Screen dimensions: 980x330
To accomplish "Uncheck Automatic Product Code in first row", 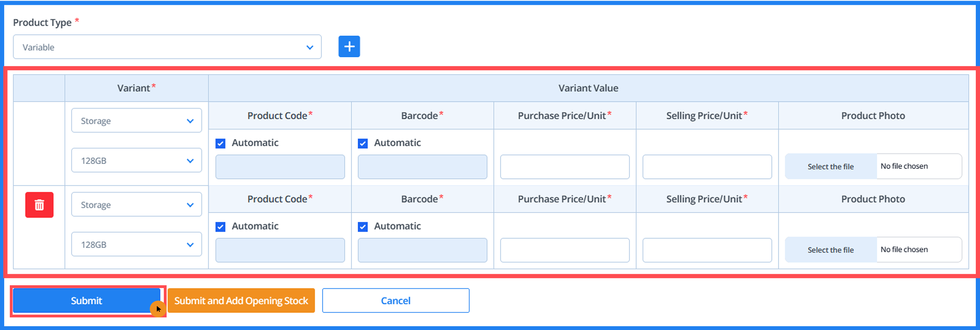I will [220, 143].
